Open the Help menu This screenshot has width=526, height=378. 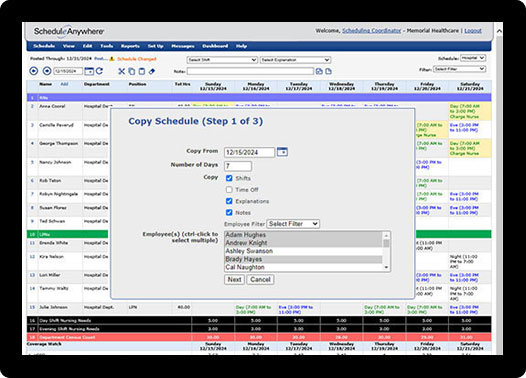pos(241,46)
